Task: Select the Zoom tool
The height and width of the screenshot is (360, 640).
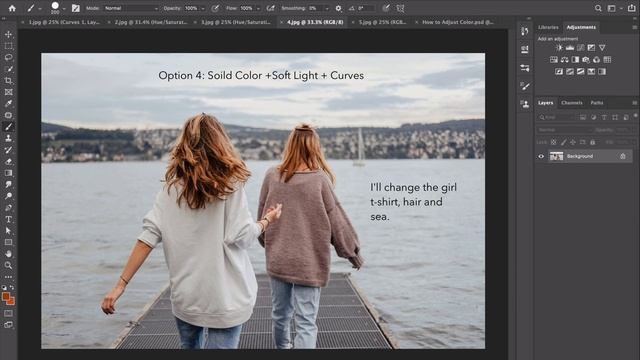Action: 8,265
